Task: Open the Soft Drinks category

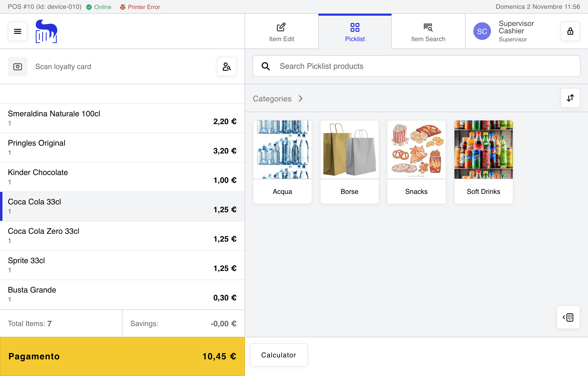Action: pos(483,162)
